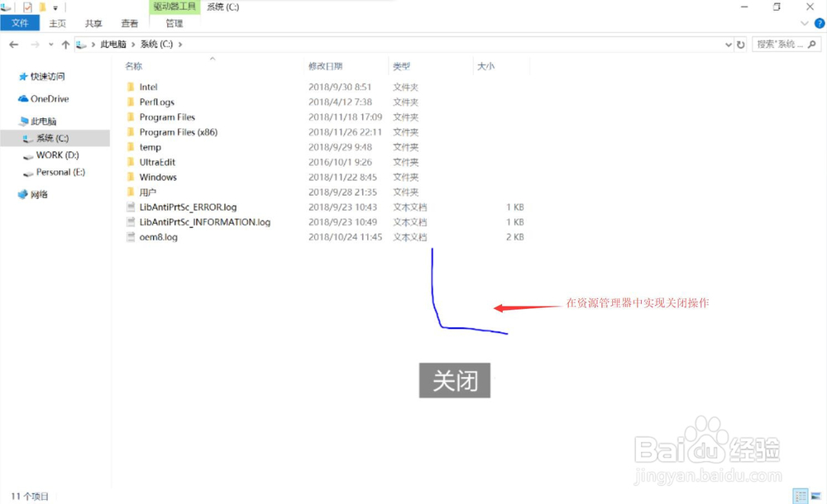Click the refresh icon next to address bar
This screenshot has height=504, width=827.
(740, 44)
